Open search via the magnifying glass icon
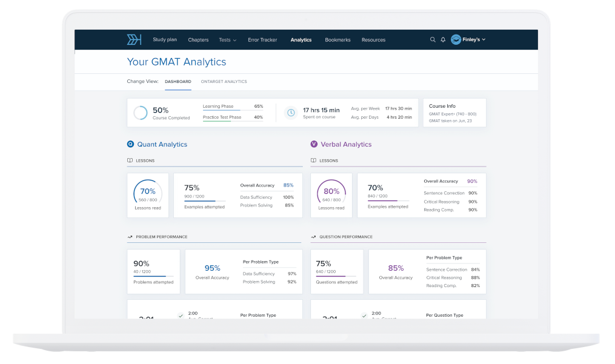The width and height of the screenshot is (615, 364). (433, 40)
